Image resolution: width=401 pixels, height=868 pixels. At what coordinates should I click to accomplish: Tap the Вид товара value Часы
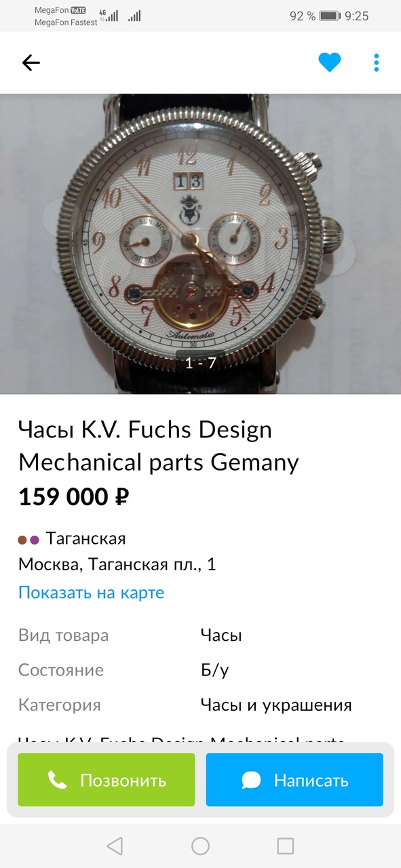pyautogui.click(x=221, y=635)
